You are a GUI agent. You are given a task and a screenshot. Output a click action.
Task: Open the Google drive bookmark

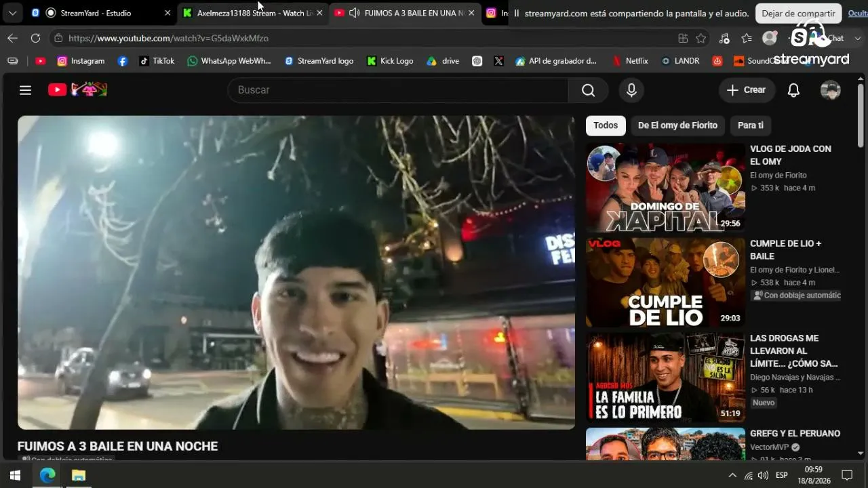tap(443, 61)
